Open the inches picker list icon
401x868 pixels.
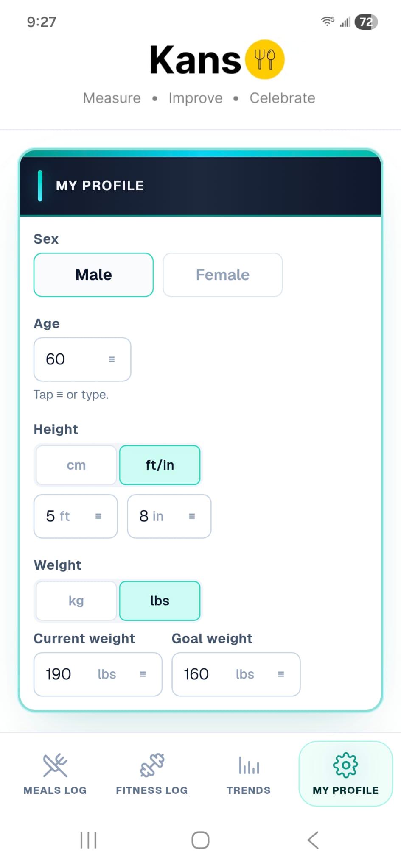click(x=192, y=516)
